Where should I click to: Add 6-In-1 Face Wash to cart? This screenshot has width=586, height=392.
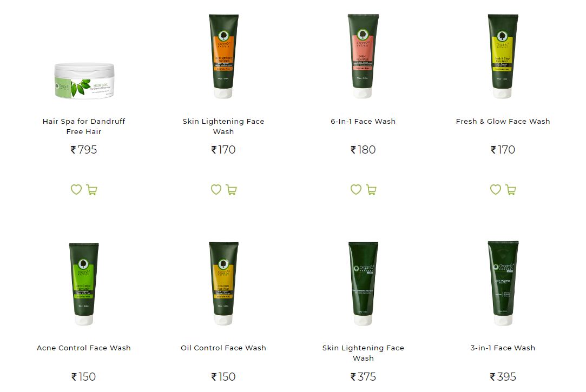tap(371, 190)
